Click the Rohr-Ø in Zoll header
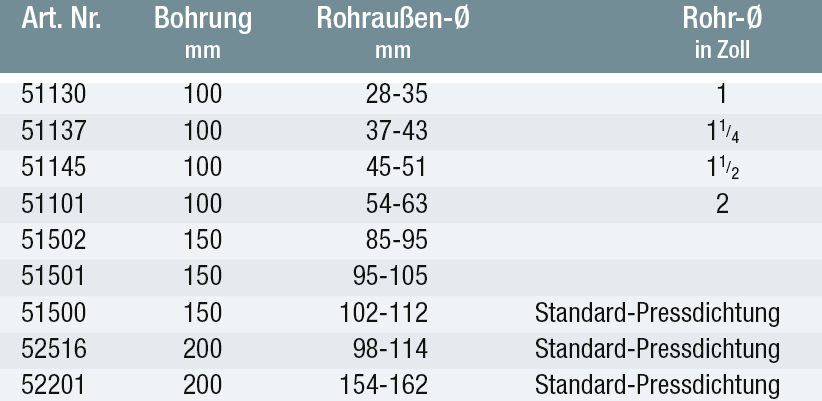The image size is (822, 401). tap(720, 32)
